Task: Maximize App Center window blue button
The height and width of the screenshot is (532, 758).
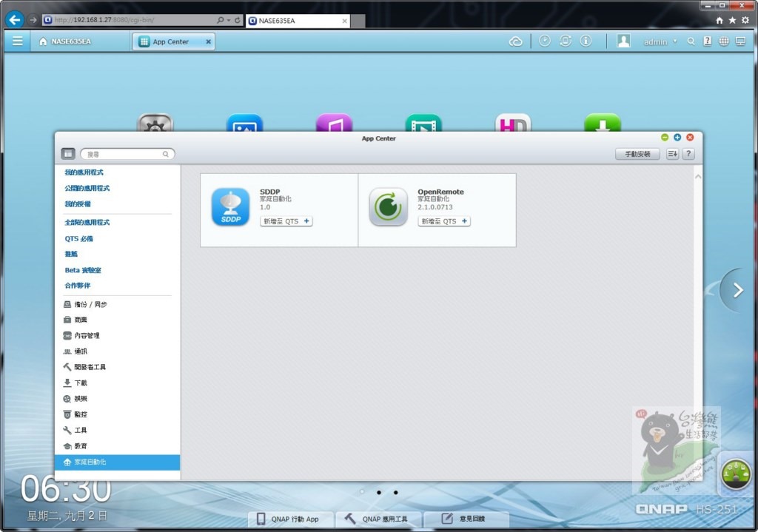Action: pos(677,137)
